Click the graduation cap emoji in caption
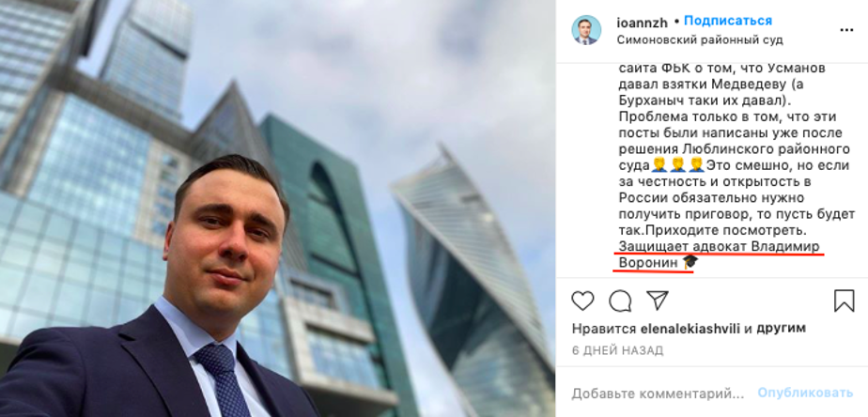The height and width of the screenshot is (417, 868). [690, 262]
